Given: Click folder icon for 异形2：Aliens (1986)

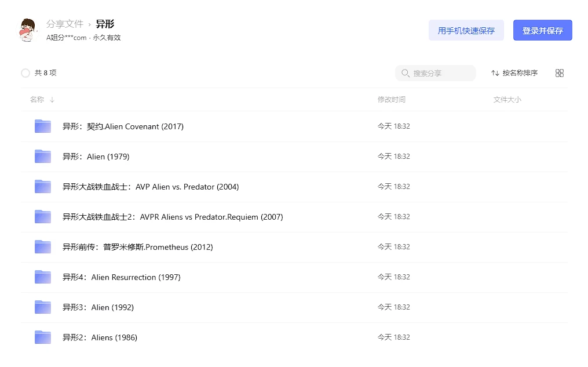Looking at the screenshot, I should point(43,337).
